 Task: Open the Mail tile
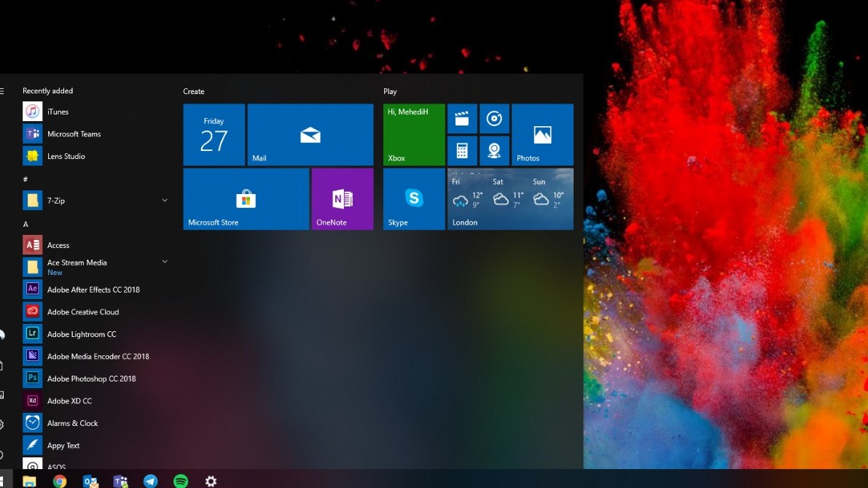(x=310, y=135)
